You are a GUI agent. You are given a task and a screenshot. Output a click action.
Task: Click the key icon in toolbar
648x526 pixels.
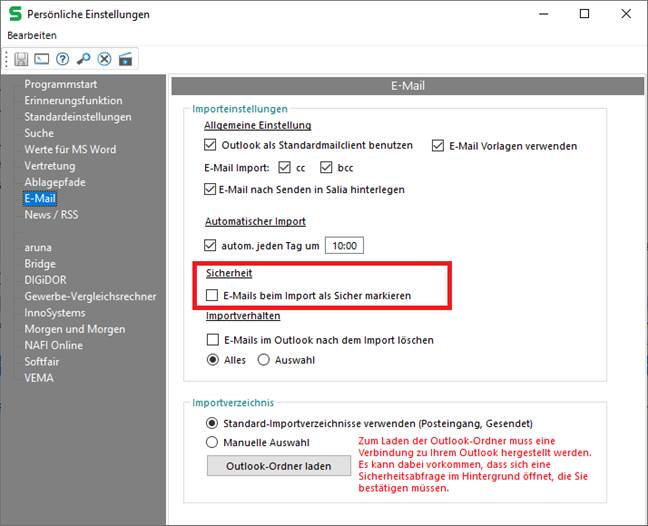(x=83, y=59)
